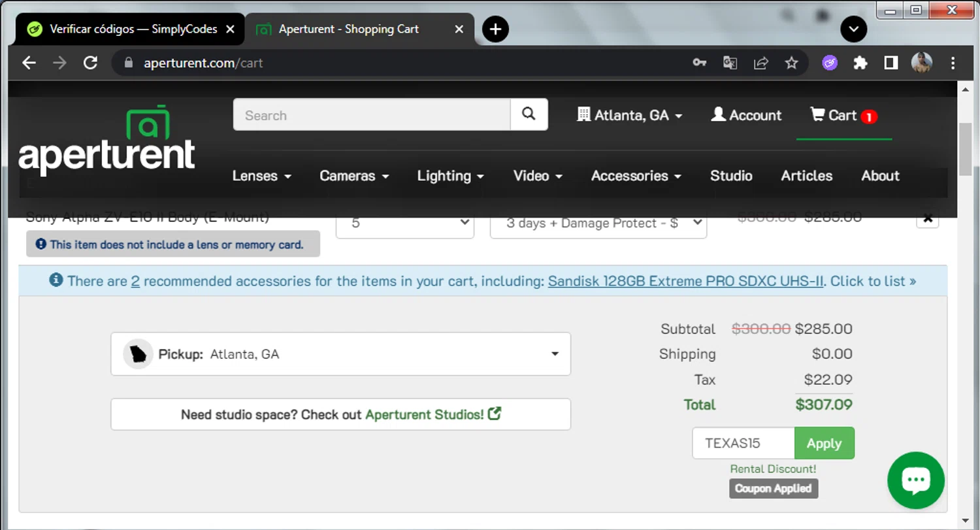Open a new browser tab

pos(495,29)
